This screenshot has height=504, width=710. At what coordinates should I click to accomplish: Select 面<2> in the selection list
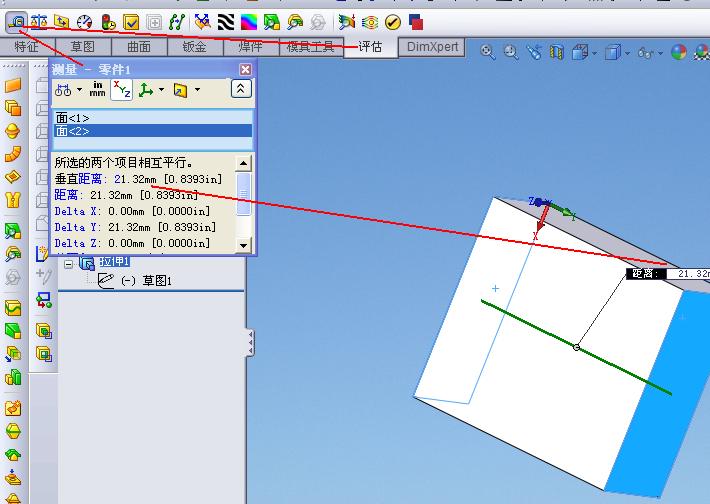point(153,131)
